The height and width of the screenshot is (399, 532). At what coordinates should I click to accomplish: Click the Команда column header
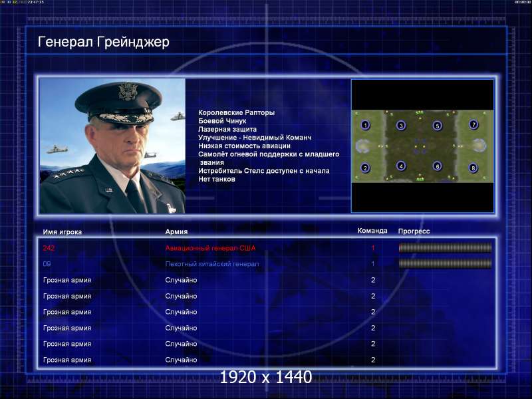(x=372, y=231)
